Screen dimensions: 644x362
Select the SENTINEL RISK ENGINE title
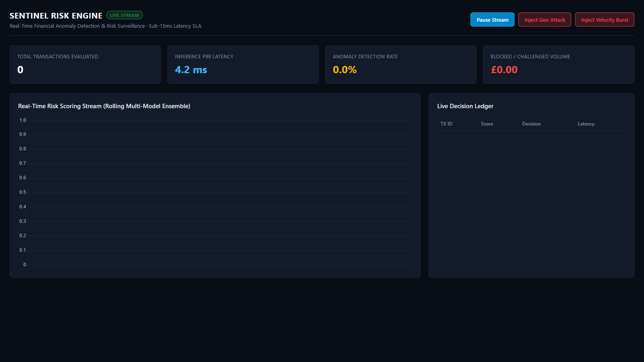tap(56, 16)
